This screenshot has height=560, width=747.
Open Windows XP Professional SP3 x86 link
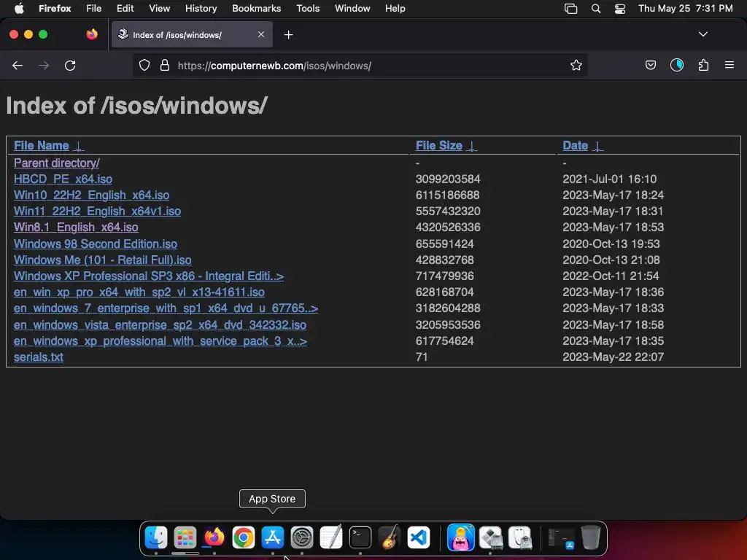click(x=149, y=276)
